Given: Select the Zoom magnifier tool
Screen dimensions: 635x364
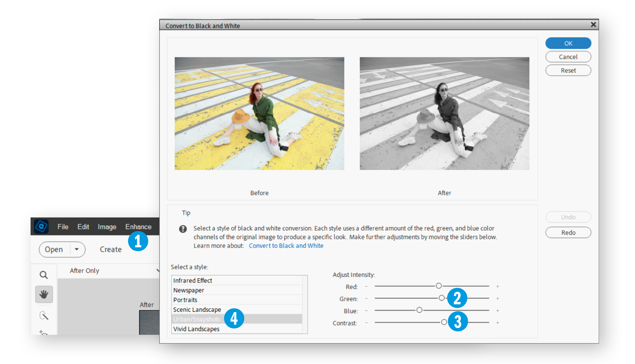Looking at the screenshot, I should tap(43, 275).
